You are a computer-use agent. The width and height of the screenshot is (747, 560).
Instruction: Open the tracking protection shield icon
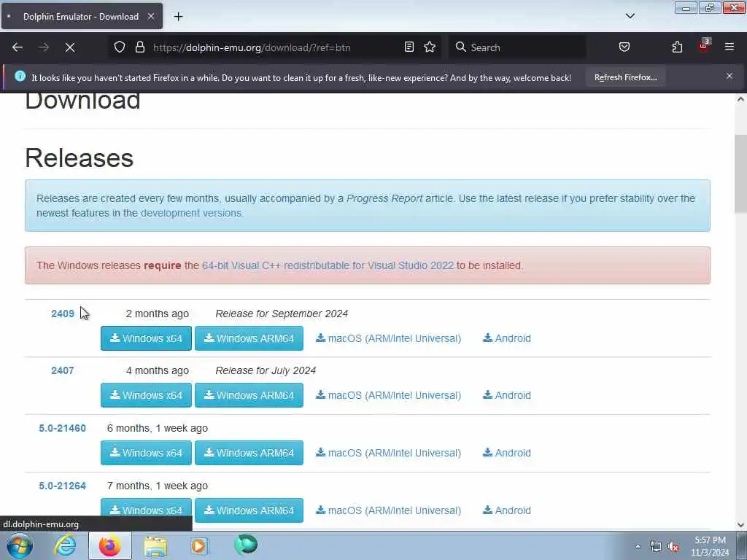click(x=120, y=47)
